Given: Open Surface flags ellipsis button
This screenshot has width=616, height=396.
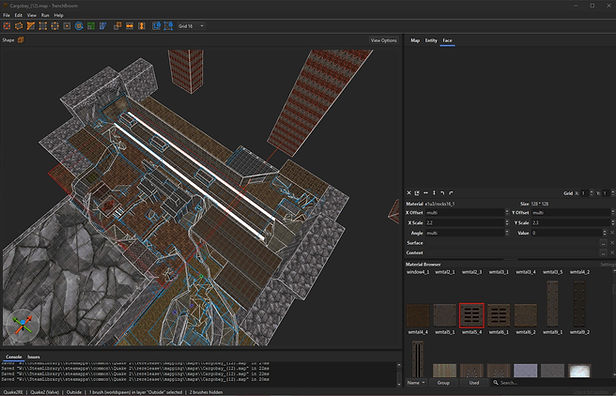Looking at the screenshot, I should pos(603,243).
